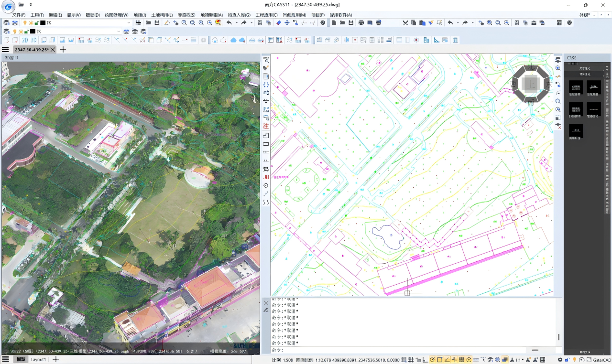Click the Cut scissors icon
Screen dimensions: 612x364
405,22
